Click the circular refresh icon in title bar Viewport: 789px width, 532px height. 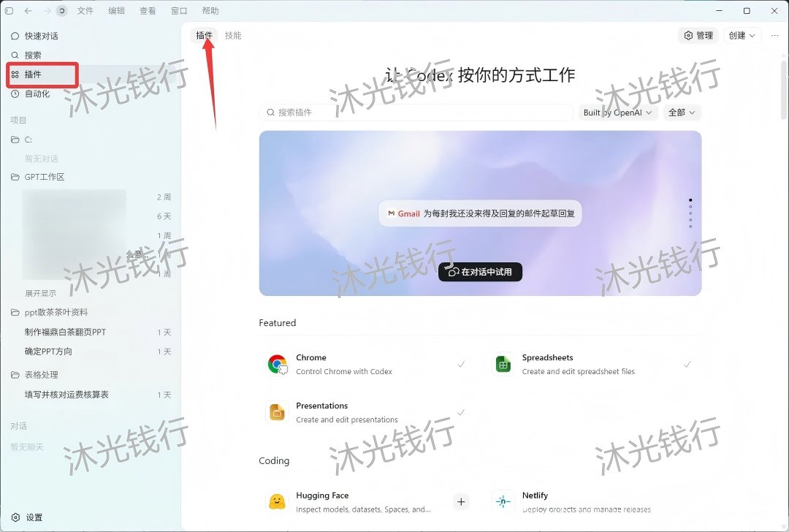[x=62, y=10]
